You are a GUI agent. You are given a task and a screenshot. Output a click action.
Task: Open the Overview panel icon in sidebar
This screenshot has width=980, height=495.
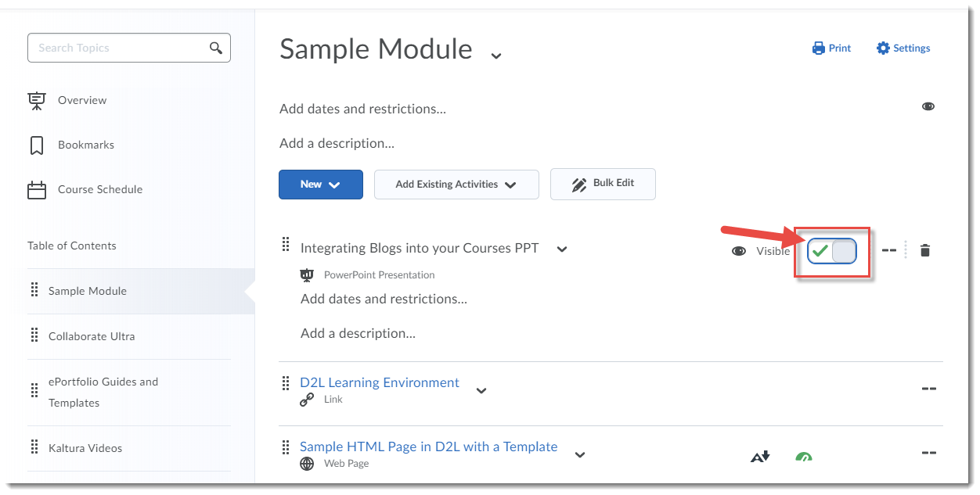(x=36, y=99)
